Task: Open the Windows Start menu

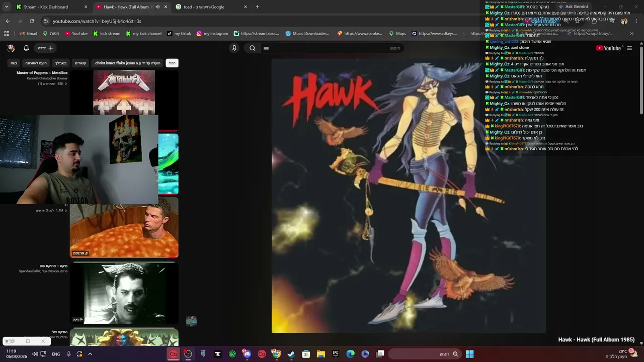Action: (x=469, y=354)
